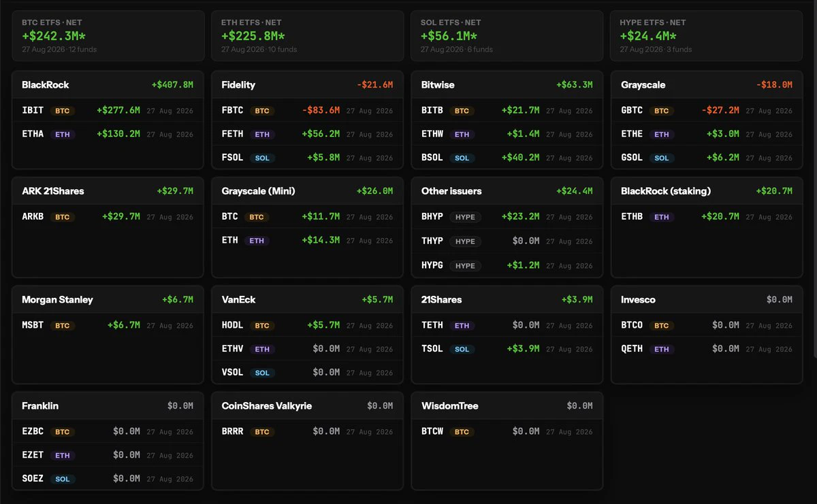This screenshot has width=817, height=504.
Task: Click the Fidelity issuer heading
Action: pyautogui.click(x=238, y=85)
